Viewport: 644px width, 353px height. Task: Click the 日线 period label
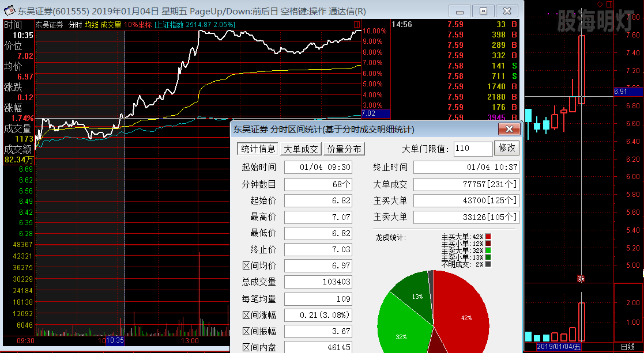tap(627, 347)
